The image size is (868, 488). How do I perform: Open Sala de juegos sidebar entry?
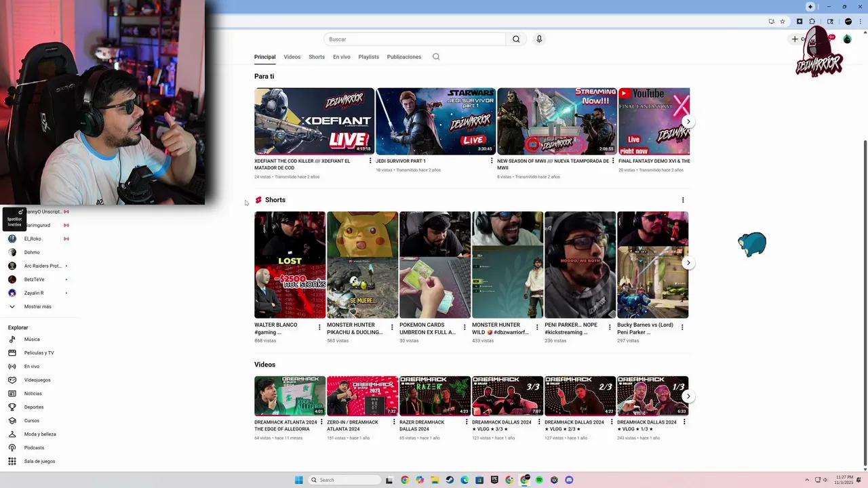pos(39,461)
